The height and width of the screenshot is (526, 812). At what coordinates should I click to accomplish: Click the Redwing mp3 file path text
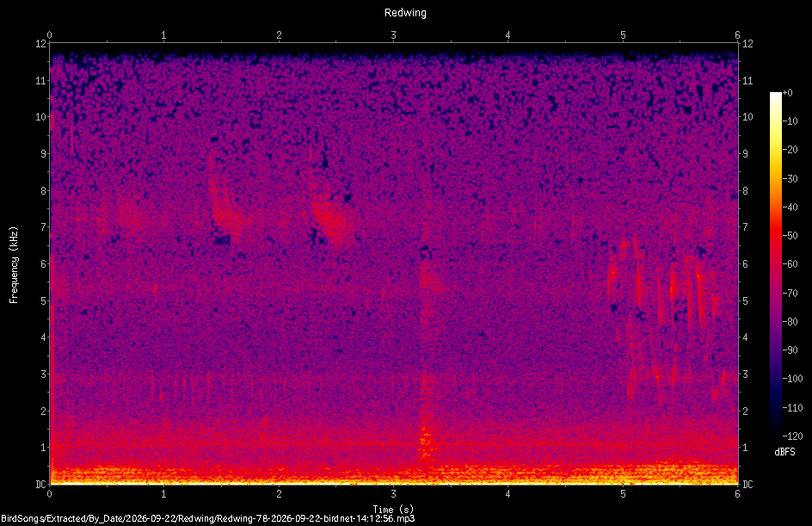pyautogui.click(x=207, y=518)
